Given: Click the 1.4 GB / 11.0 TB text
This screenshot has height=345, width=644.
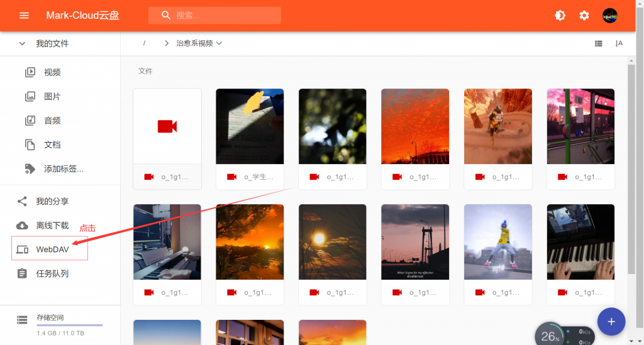Looking at the screenshot, I should [x=60, y=333].
